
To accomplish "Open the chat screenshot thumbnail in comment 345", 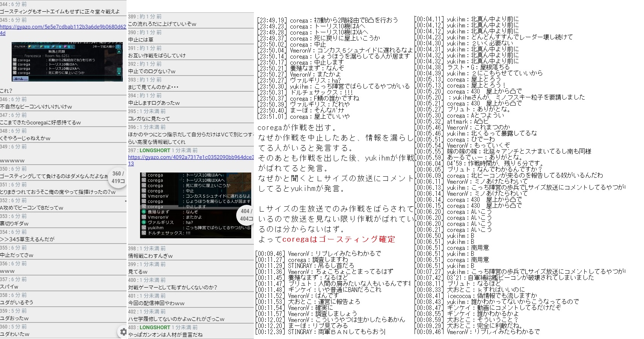I will [x=67, y=62].
